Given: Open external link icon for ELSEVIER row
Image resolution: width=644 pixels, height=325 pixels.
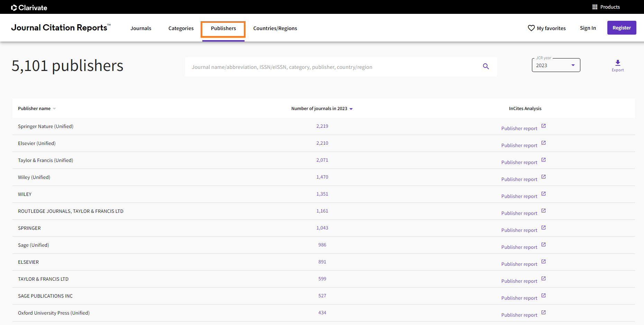Looking at the screenshot, I should pos(544,262).
